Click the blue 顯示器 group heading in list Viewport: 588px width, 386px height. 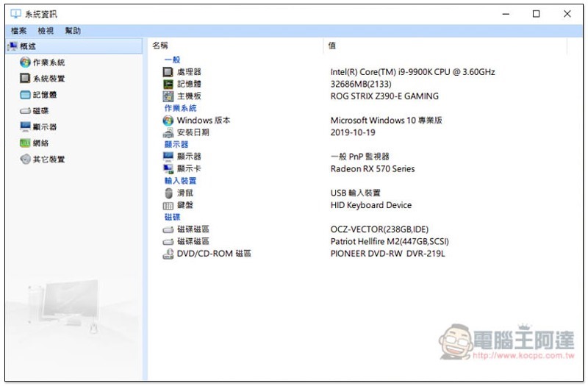tap(176, 144)
